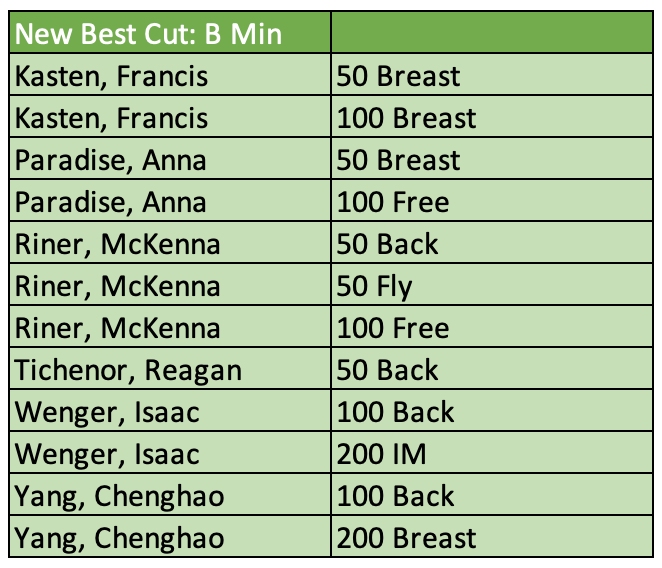Click the Tichenor, Reagan cell
Image resolution: width=662 pixels, height=568 pixels.
point(170,371)
